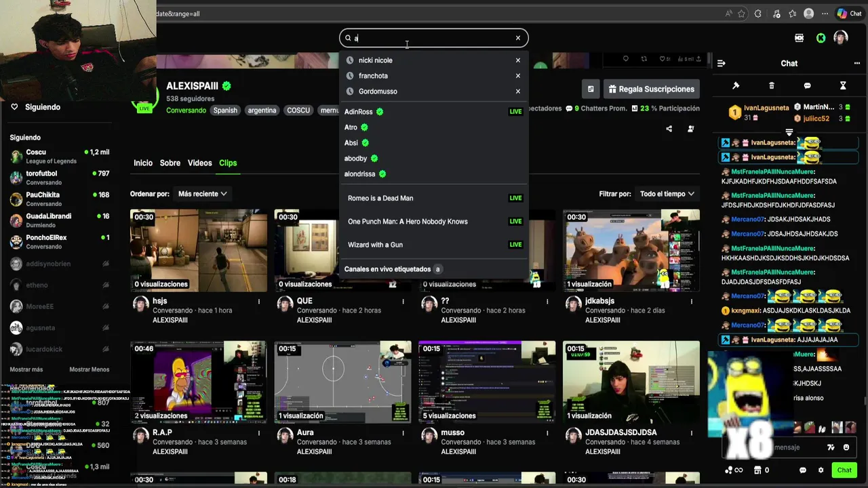
Task: Remove 'nicki nicole' from search history
Action: point(518,60)
